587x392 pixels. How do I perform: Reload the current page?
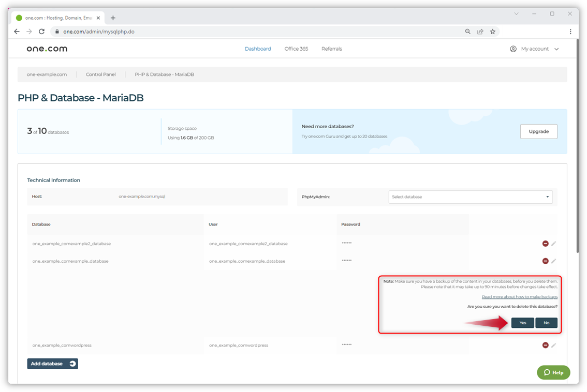pos(41,32)
